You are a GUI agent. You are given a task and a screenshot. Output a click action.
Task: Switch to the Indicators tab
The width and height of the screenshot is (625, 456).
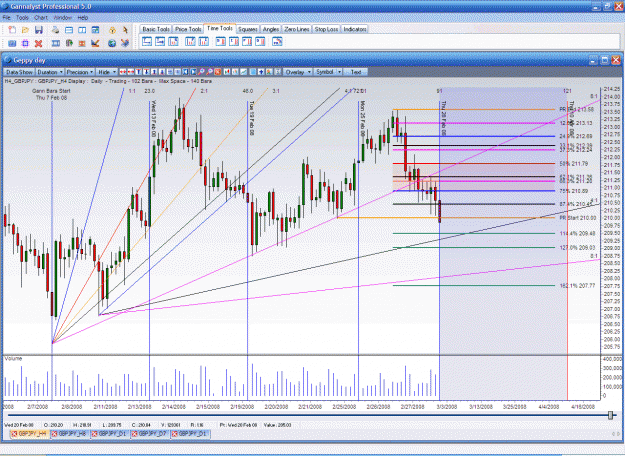pos(355,29)
